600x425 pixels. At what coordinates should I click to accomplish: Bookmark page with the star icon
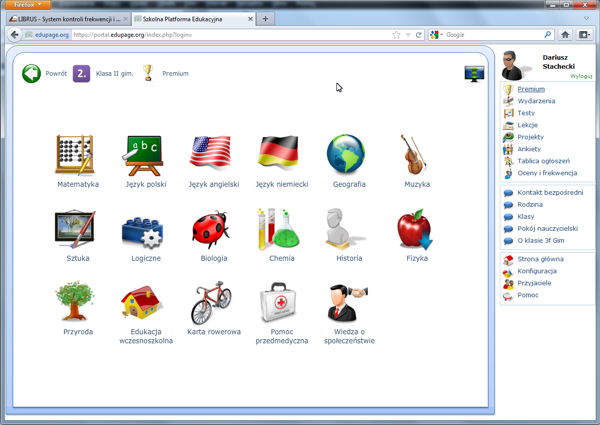(396, 35)
